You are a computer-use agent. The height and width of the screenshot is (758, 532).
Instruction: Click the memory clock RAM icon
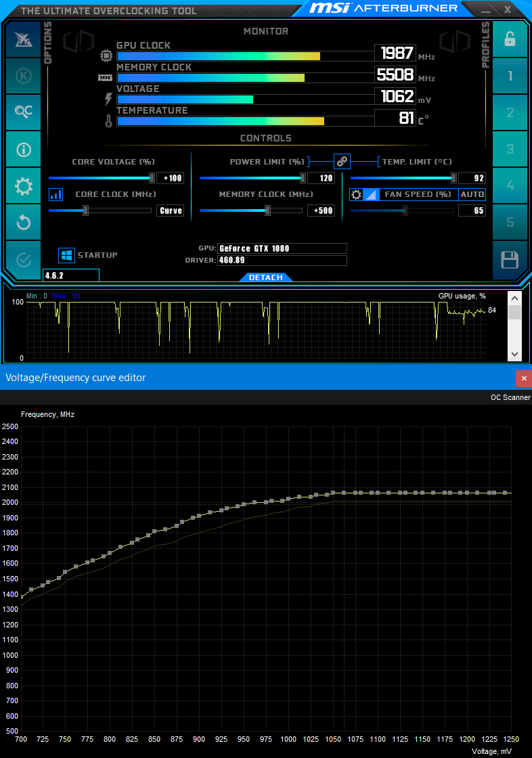(x=106, y=77)
